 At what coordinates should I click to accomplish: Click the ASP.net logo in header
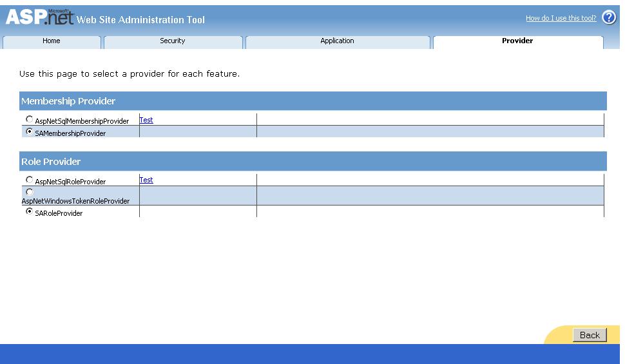pyautogui.click(x=39, y=17)
